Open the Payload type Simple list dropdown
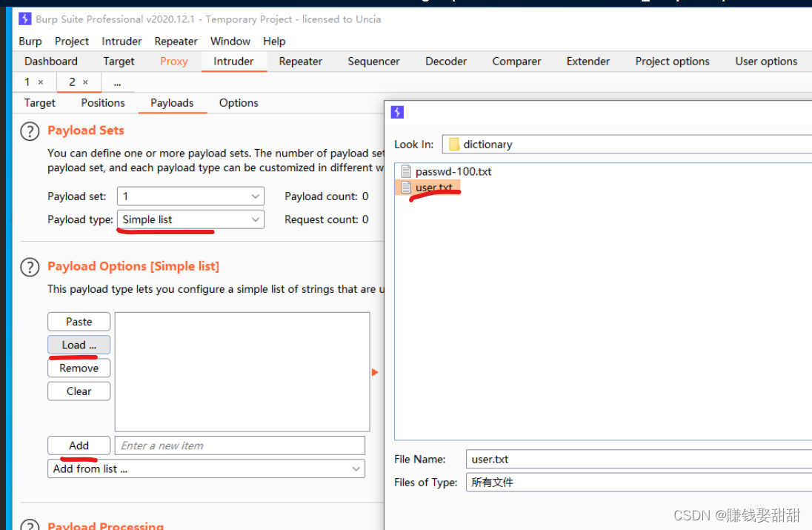812x530 pixels. pos(190,219)
